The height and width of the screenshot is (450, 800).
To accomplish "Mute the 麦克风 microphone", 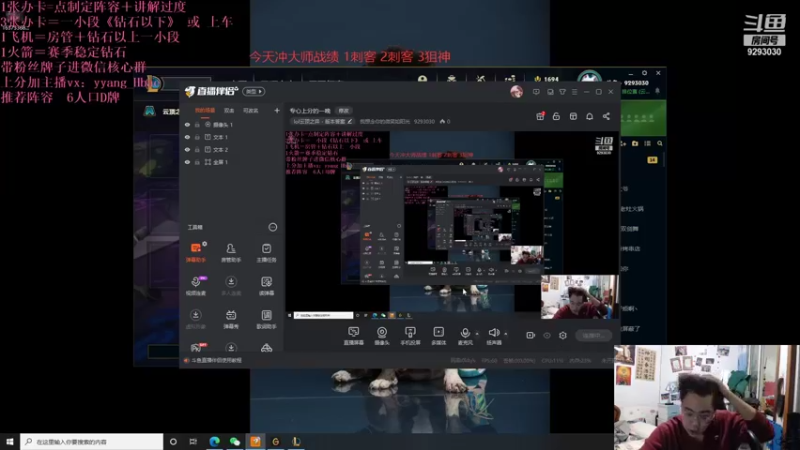I will pyautogui.click(x=465, y=336).
